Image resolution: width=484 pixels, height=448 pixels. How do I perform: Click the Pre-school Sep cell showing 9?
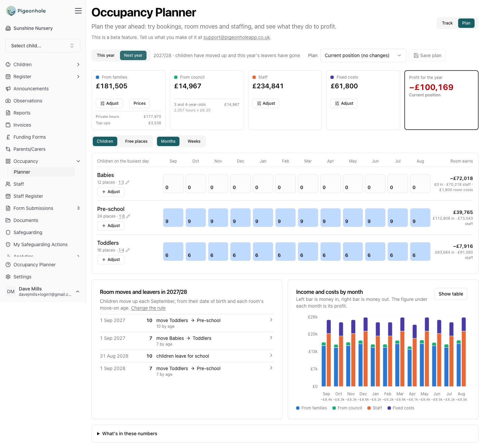pyautogui.click(x=173, y=218)
